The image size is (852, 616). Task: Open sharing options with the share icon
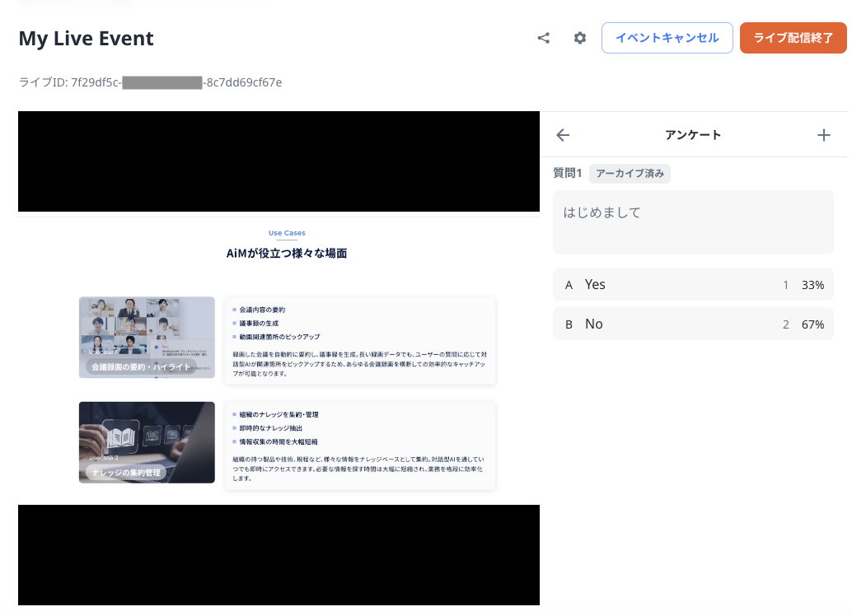[x=543, y=38]
